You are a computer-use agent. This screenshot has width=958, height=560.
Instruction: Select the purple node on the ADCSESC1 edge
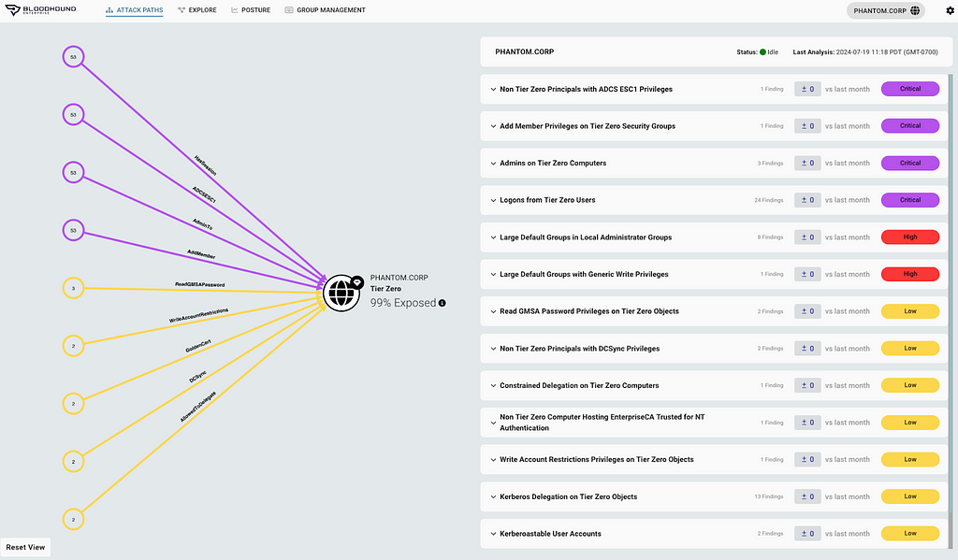[x=73, y=114]
